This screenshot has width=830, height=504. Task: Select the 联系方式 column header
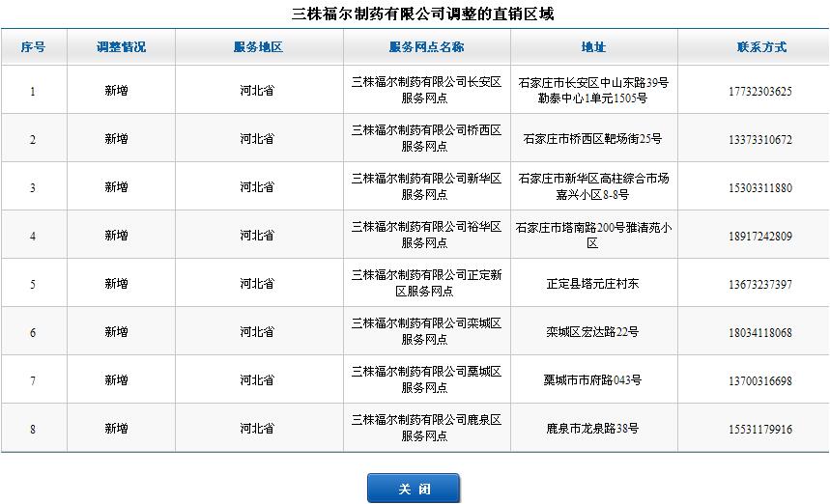(x=760, y=46)
